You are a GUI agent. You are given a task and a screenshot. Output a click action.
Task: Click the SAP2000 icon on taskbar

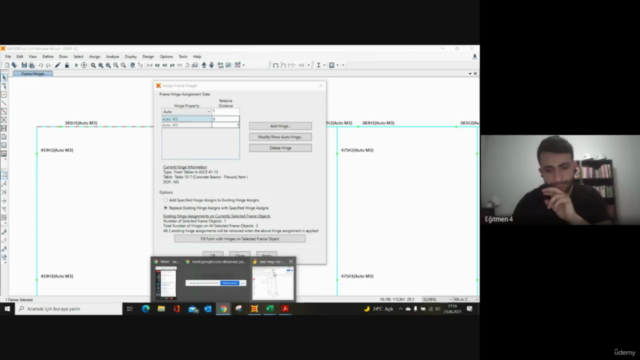pyautogui.click(x=254, y=309)
